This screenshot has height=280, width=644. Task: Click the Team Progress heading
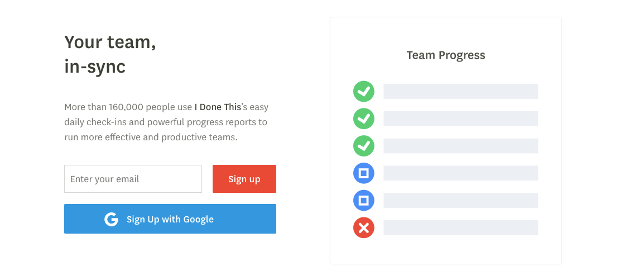[x=446, y=55]
